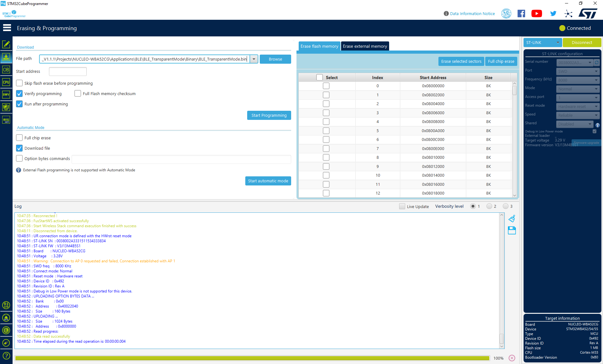This screenshot has height=364, width=603.
Task: Save the log with the floppy disk icon
Action: [512, 231]
